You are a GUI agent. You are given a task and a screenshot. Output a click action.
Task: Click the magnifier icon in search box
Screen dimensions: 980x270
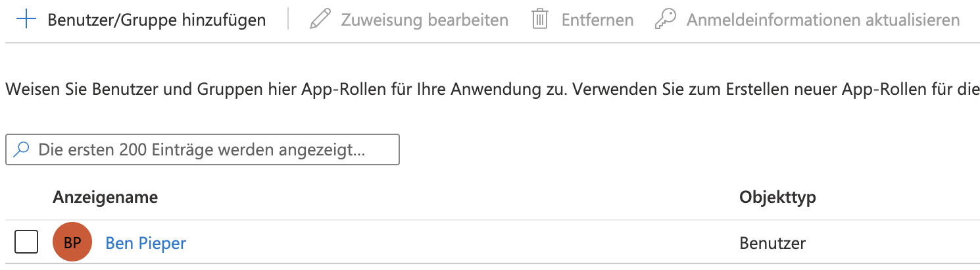tap(22, 149)
